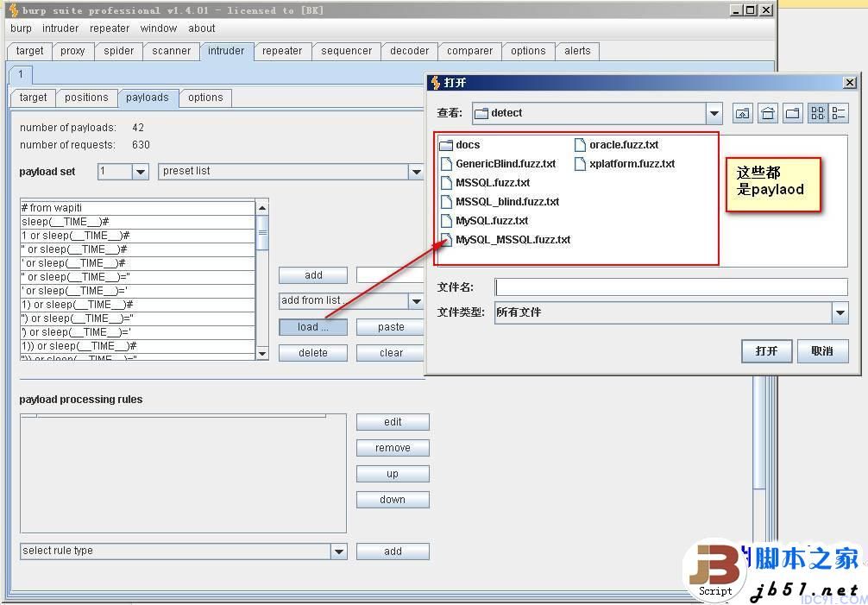This screenshot has height=605, width=868.
Task: Switch open dialog to details view icon
Action: (838, 113)
